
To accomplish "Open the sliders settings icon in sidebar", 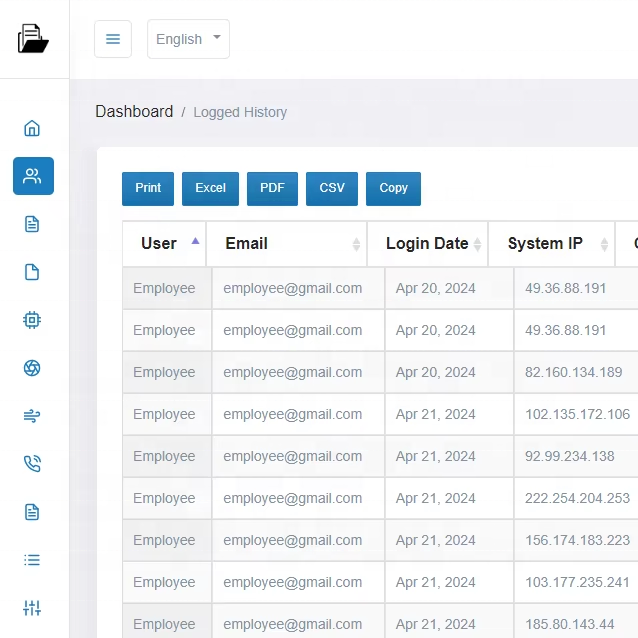I will pos(32,608).
